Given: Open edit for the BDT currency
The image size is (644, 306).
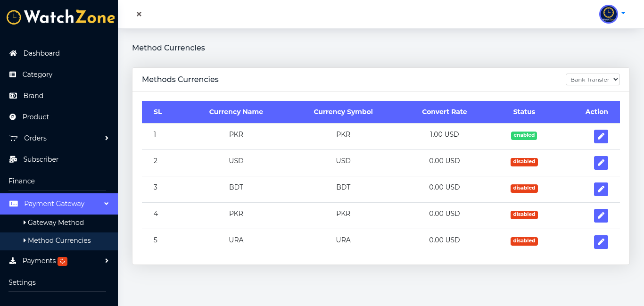Looking at the screenshot, I should tap(601, 189).
